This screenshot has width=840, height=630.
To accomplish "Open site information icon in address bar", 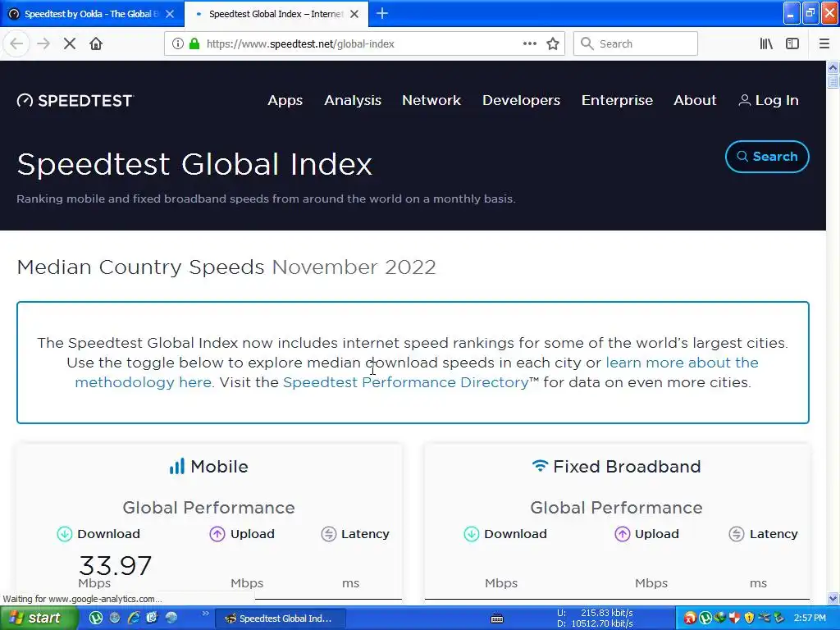I will coord(177,43).
